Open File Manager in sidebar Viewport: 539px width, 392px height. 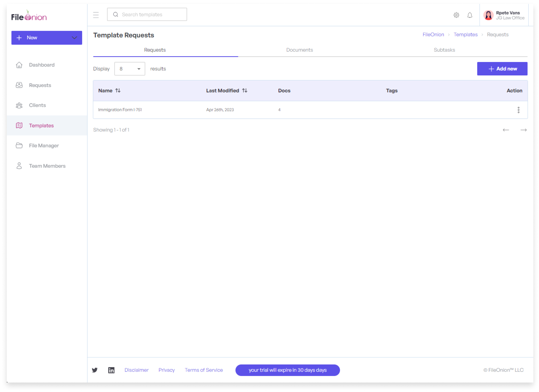[x=44, y=145]
